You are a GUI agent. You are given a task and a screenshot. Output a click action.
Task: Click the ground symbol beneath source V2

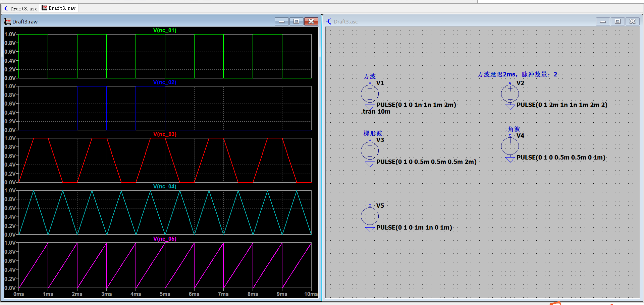510,107
